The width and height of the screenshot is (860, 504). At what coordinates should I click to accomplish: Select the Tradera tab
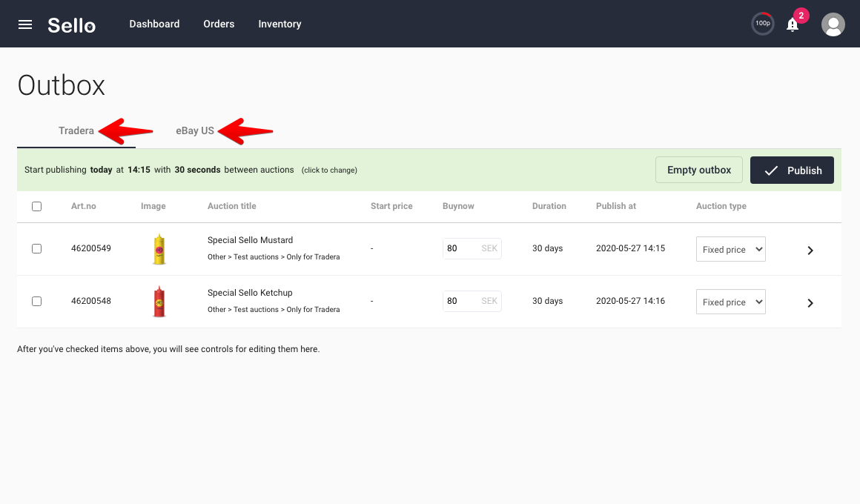(76, 130)
